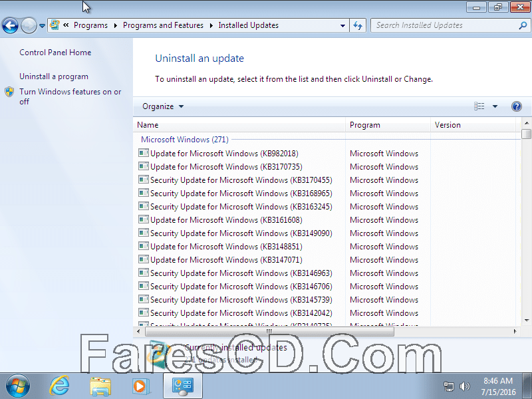Viewport: 532px width, 399px height.
Task: Click the network icon in system tray
Action: pyautogui.click(x=448, y=386)
